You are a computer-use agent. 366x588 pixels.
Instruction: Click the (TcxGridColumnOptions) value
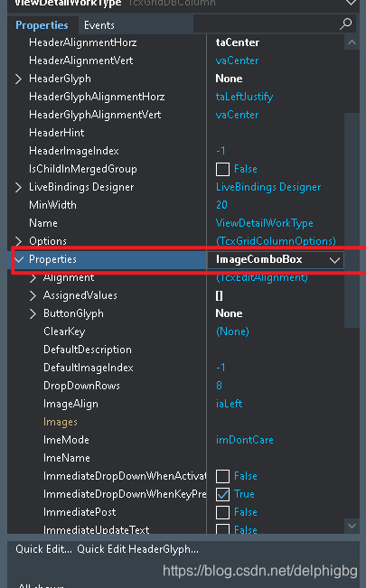coord(276,241)
